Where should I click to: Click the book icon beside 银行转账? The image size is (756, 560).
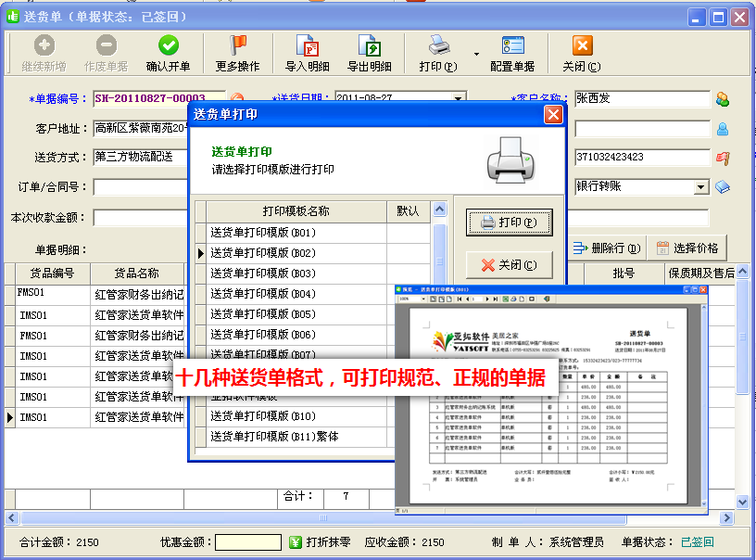[723, 187]
